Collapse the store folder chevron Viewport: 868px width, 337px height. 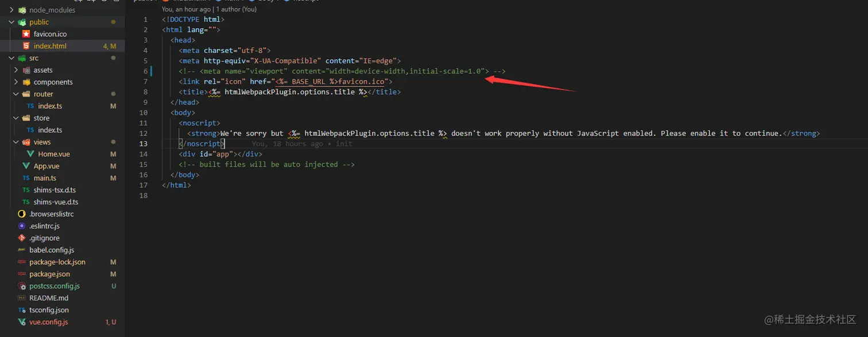[16, 118]
